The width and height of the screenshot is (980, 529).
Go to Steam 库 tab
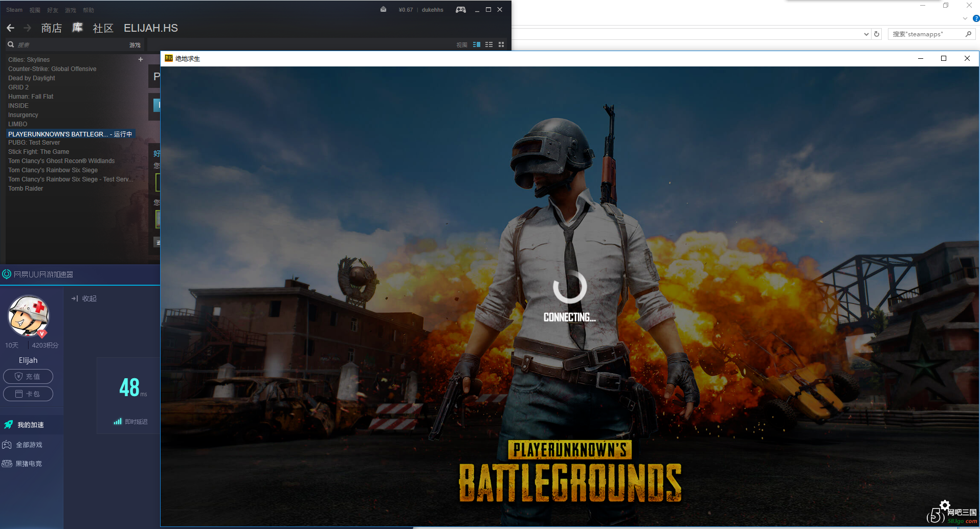coord(78,28)
